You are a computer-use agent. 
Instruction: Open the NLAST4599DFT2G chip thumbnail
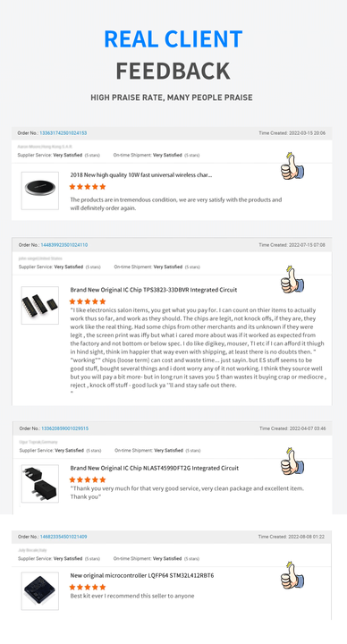[x=40, y=483]
